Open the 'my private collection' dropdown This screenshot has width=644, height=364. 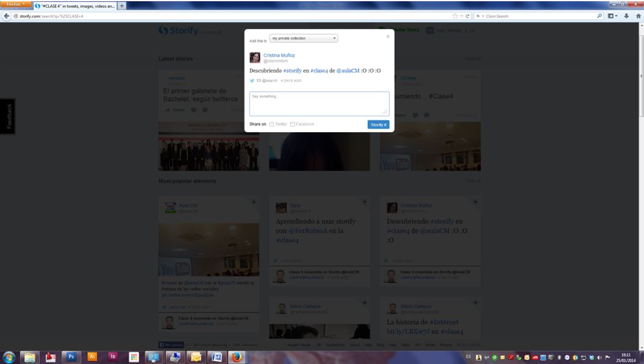(304, 38)
